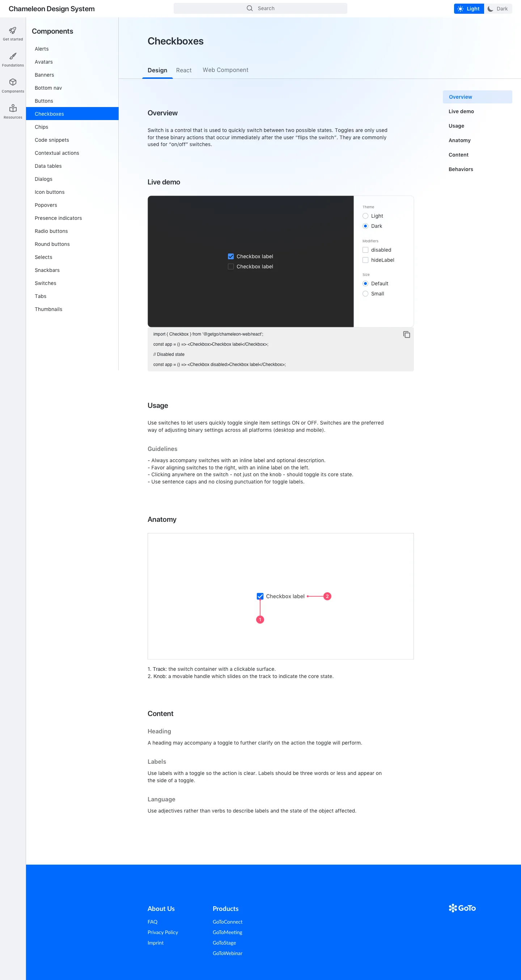Open the Resources icon in sidebar

(x=13, y=108)
